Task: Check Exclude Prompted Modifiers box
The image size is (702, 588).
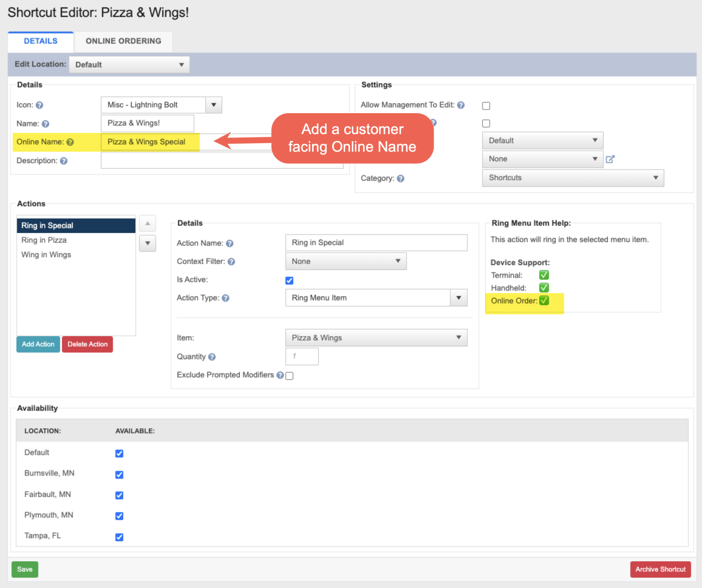Action: tap(289, 375)
